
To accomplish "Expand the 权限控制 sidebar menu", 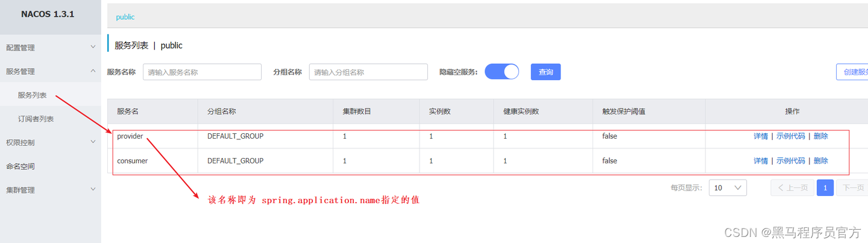I will pos(50,142).
